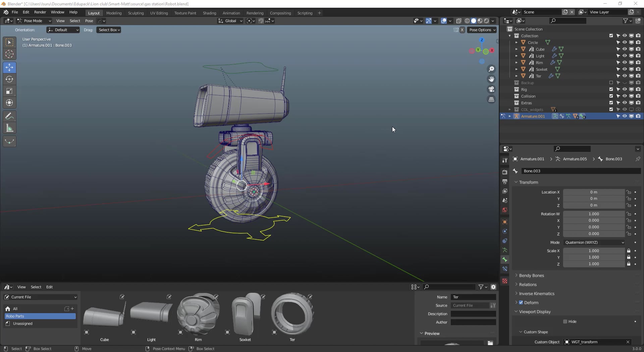The height and width of the screenshot is (352, 644).
Task: Open asset browser settings gear
Action: tap(493, 287)
